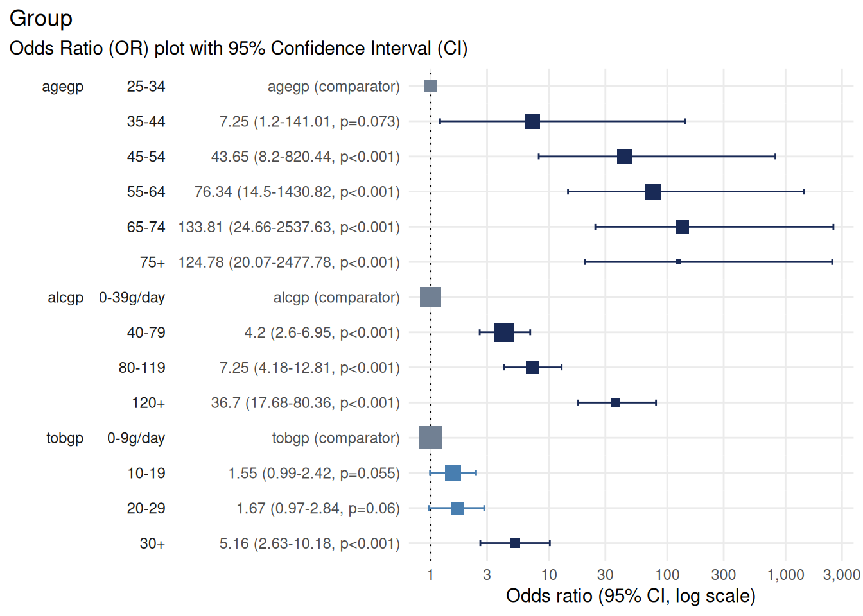Select the 40-79 alcohol odds ratio marker
This screenshot has height=616, width=863.
coord(504,332)
